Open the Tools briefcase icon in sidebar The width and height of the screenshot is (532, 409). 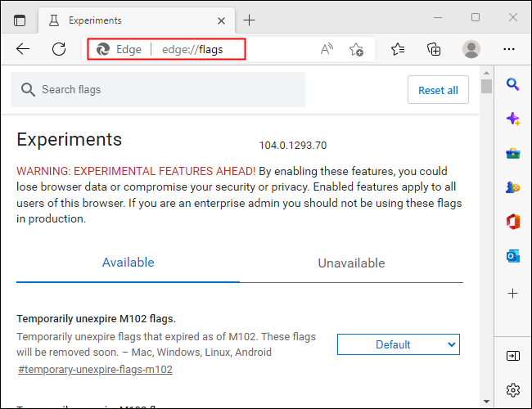pyautogui.click(x=513, y=154)
